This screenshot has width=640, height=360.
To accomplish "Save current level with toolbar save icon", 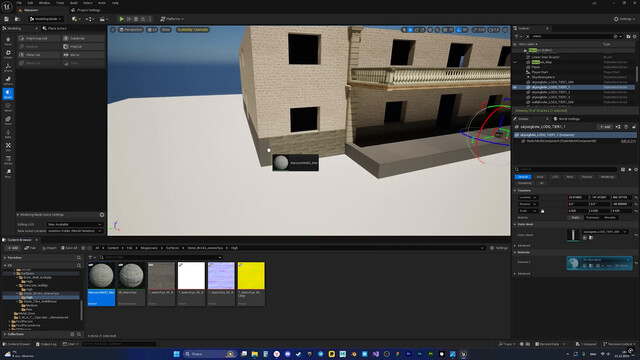I will tap(7, 19).
